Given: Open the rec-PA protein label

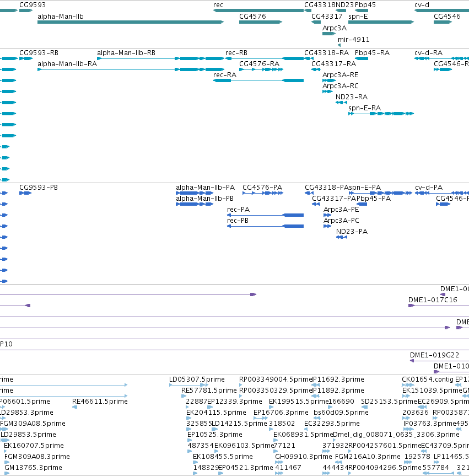Looking at the screenshot, I should click(x=239, y=210).
